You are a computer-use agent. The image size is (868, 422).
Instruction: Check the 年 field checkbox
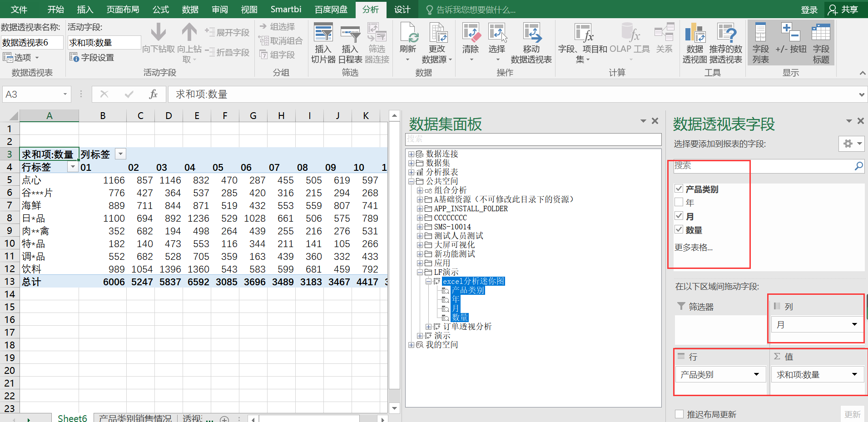[x=679, y=202]
